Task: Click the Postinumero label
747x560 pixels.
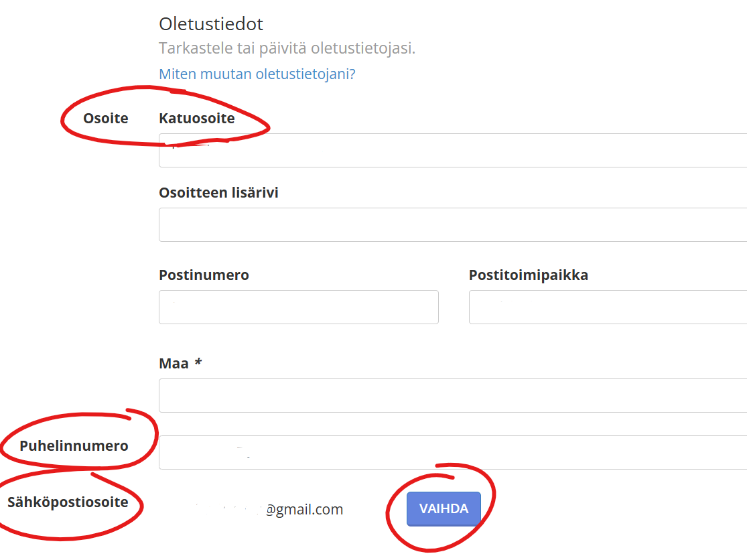Action: point(204,275)
